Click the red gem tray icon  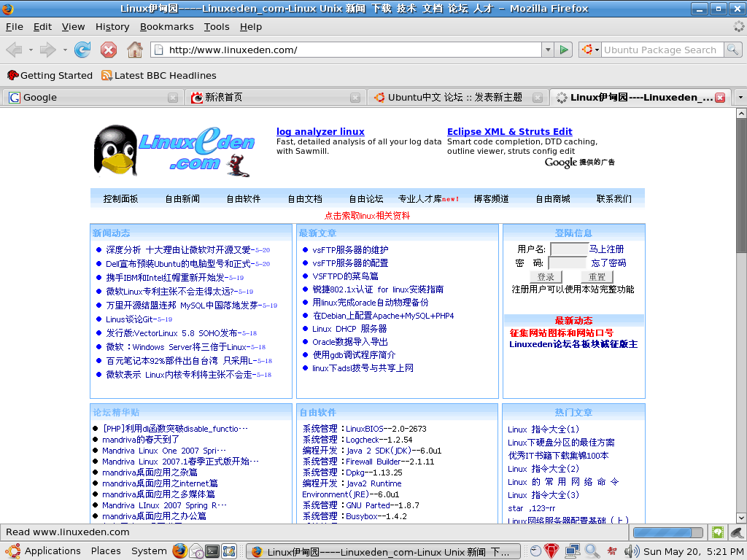coord(551,551)
